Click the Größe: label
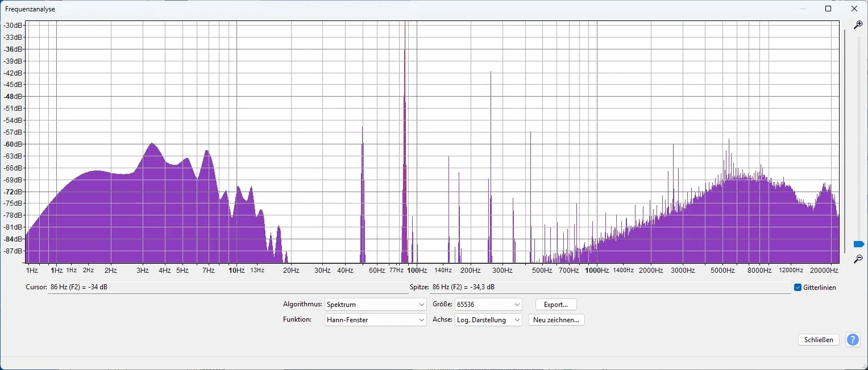868x370 pixels. point(442,304)
